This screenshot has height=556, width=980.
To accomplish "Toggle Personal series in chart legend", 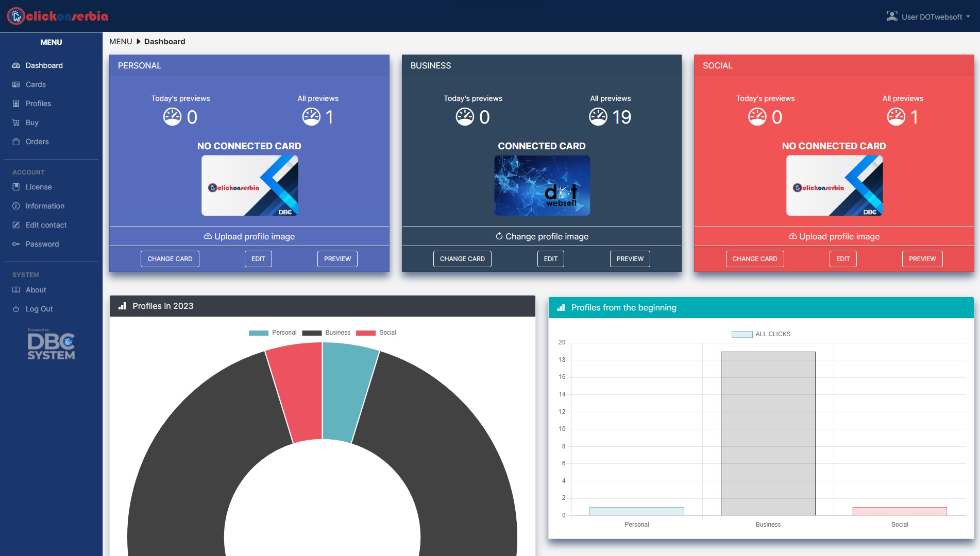I will tap(272, 333).
